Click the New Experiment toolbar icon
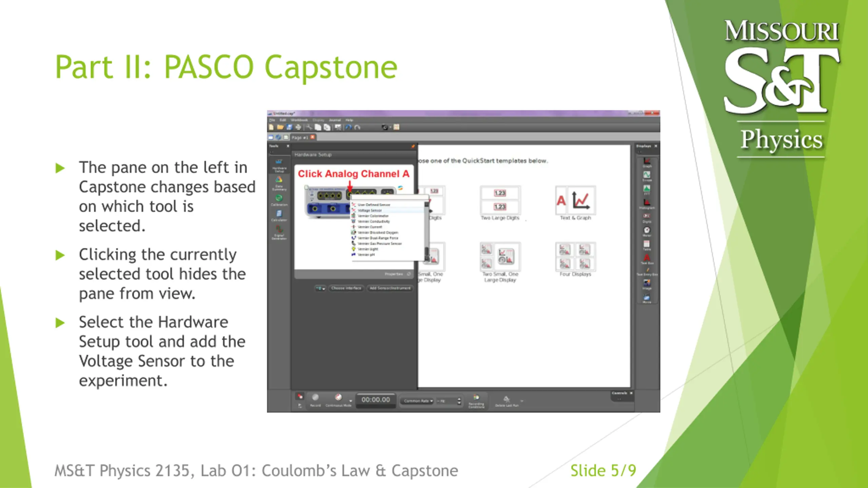Image resolution: width=868 pixels, height=488 pixels. pyautogui.click(x=271, y=127)
